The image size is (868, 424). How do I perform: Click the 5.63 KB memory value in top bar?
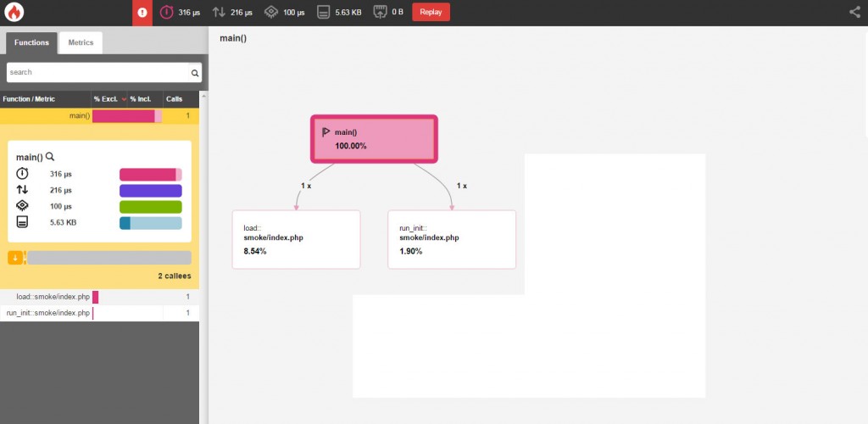point(348,12)
